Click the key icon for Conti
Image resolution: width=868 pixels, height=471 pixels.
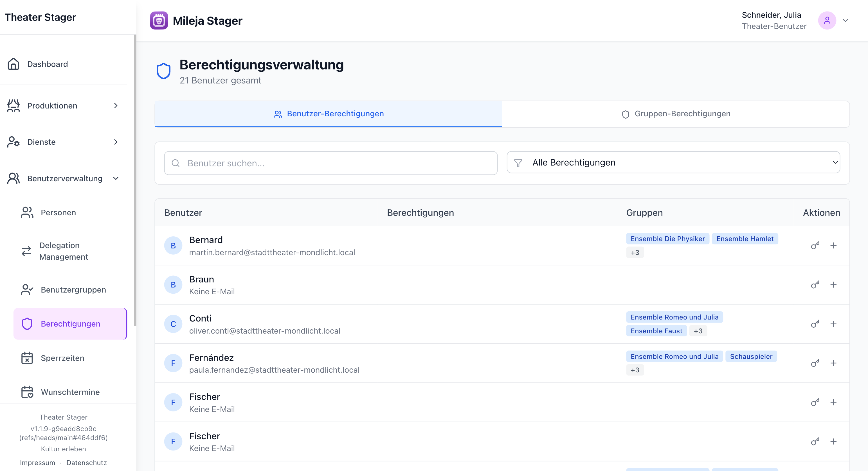(x=815, y=324)
